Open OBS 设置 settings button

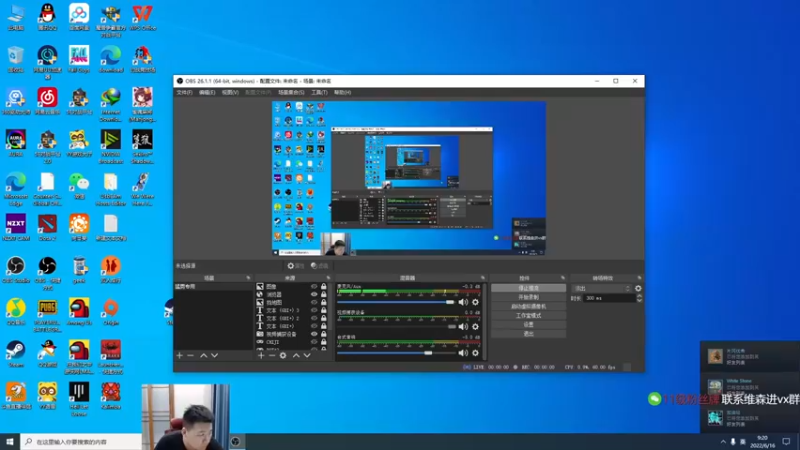pos(529,324)
